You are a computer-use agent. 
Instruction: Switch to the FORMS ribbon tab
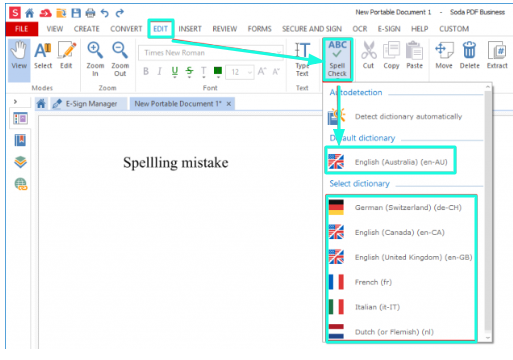(259, 29)
